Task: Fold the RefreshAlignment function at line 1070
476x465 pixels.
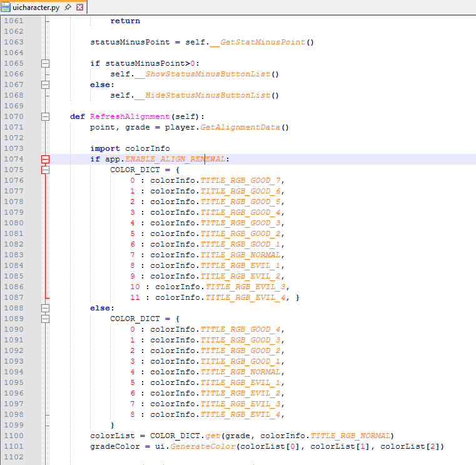Action: [x=45, y=116]
